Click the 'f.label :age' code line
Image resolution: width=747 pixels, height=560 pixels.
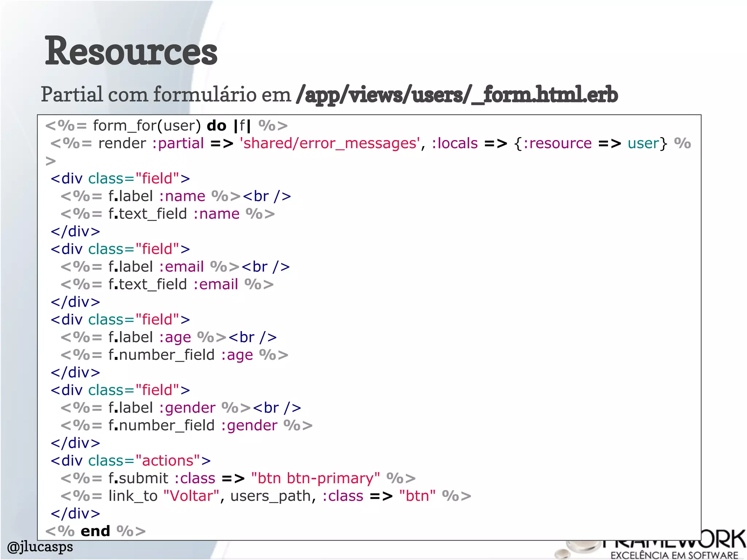169,337
